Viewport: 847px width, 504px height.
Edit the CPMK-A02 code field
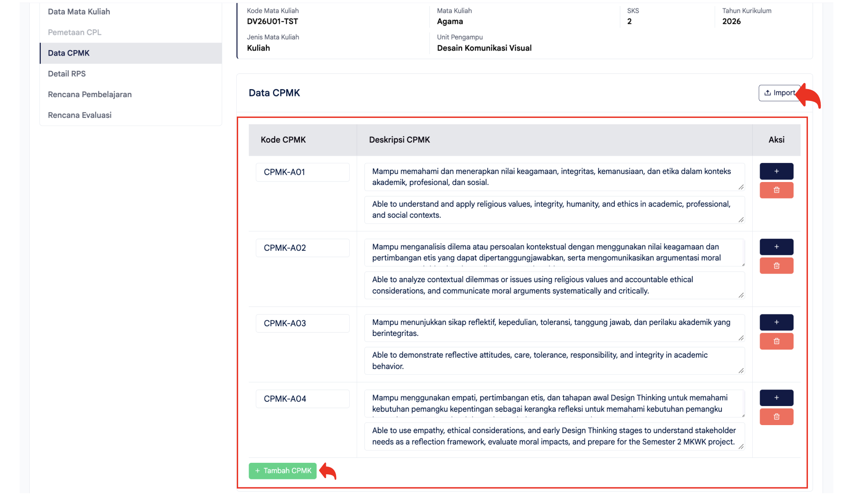click(x=303, y=248)
